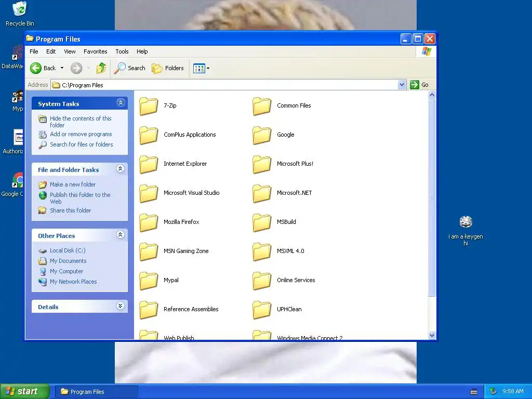The width and height of the screenshot is (532, 399).
Task: Click Share this folder link
Action: [70, 210]
